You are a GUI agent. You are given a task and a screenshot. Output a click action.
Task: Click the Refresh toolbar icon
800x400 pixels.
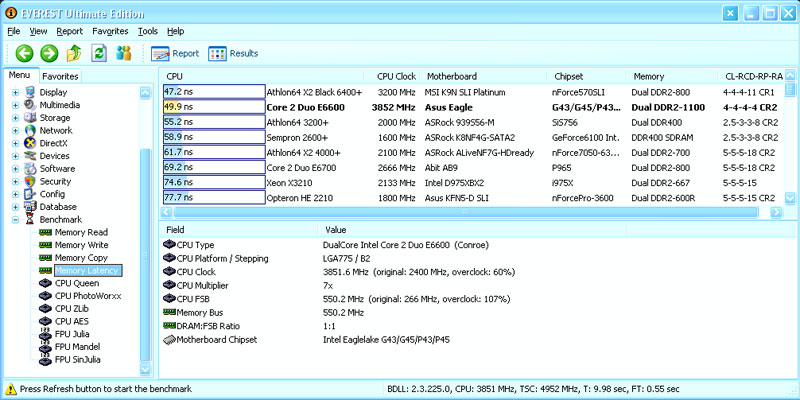[x=99, y=53]
